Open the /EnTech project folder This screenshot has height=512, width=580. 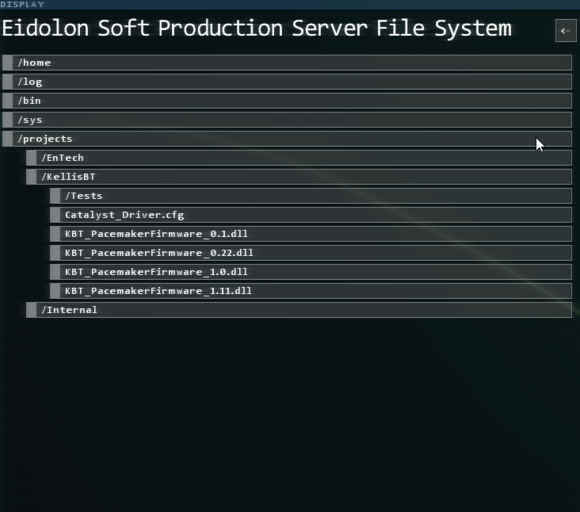[x=299, y=158]
